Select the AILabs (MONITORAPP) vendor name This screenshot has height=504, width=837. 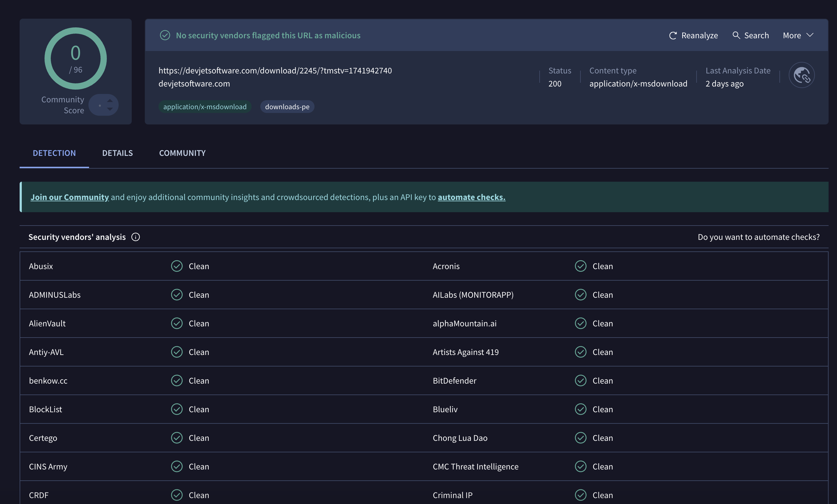click(x=473, y=295)
